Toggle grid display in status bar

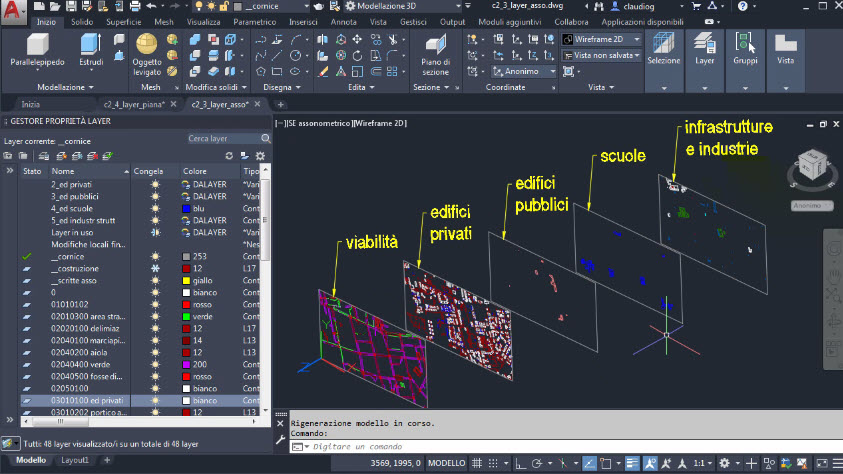477,463
